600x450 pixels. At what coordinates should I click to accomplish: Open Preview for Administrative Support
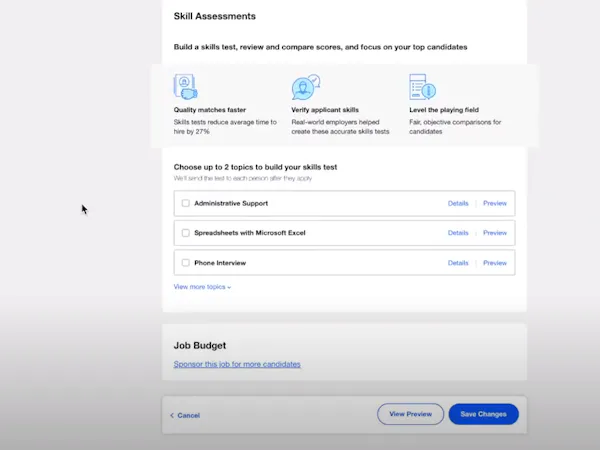point(495,203)
